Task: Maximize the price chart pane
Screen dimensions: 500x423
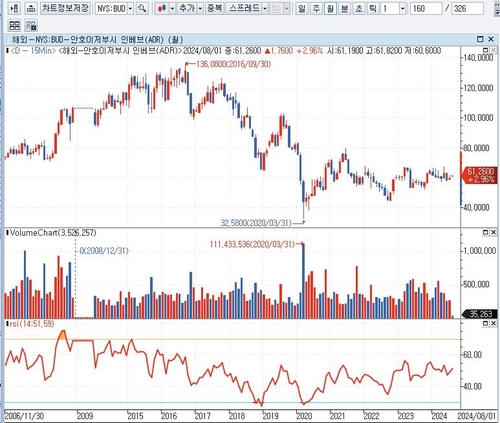Action: (486, 50)
